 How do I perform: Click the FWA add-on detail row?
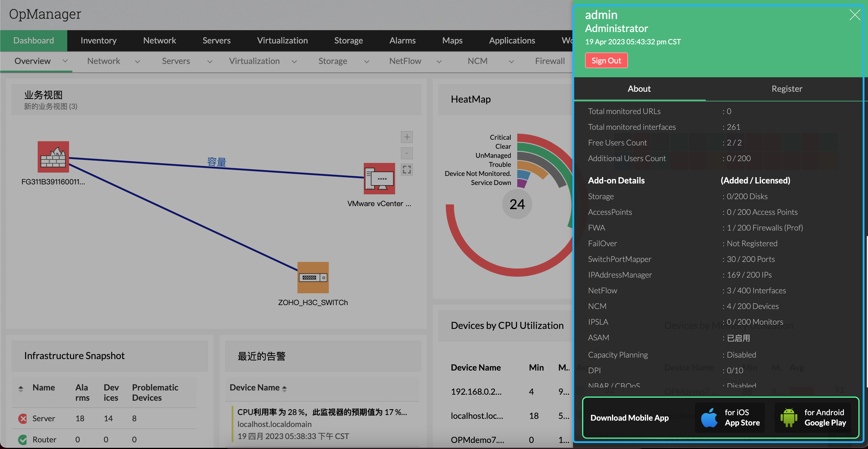[x=695, y=228]
